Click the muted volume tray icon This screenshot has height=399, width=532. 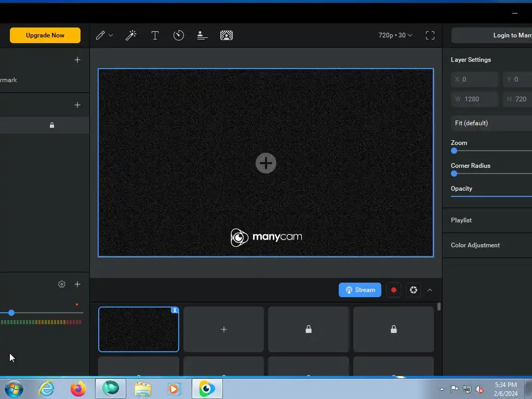tap(480, 390)
